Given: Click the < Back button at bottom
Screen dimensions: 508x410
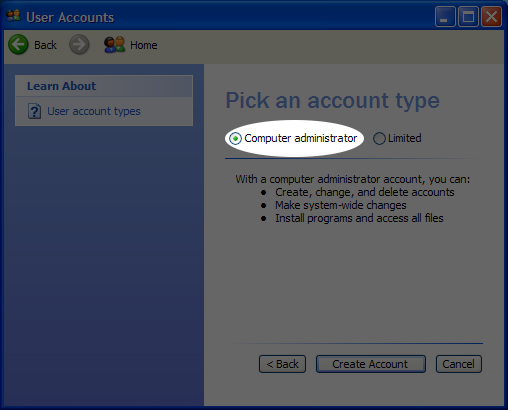Looking at the screenshot, I should [282, 364].
